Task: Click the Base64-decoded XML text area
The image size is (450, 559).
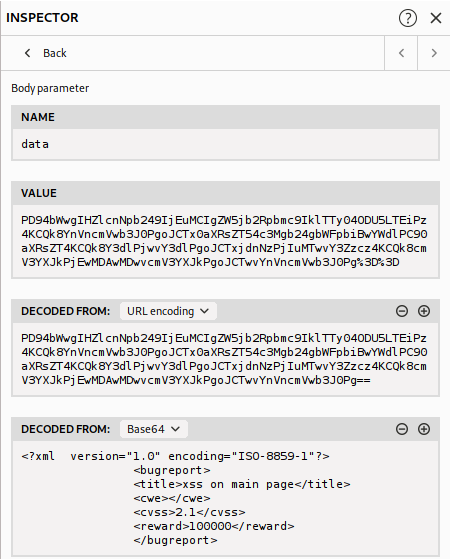Action: tap(225, 498)
